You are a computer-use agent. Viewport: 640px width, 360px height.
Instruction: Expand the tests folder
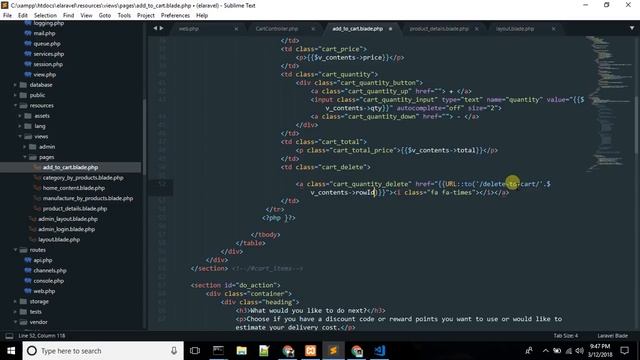tap(15, 311)
